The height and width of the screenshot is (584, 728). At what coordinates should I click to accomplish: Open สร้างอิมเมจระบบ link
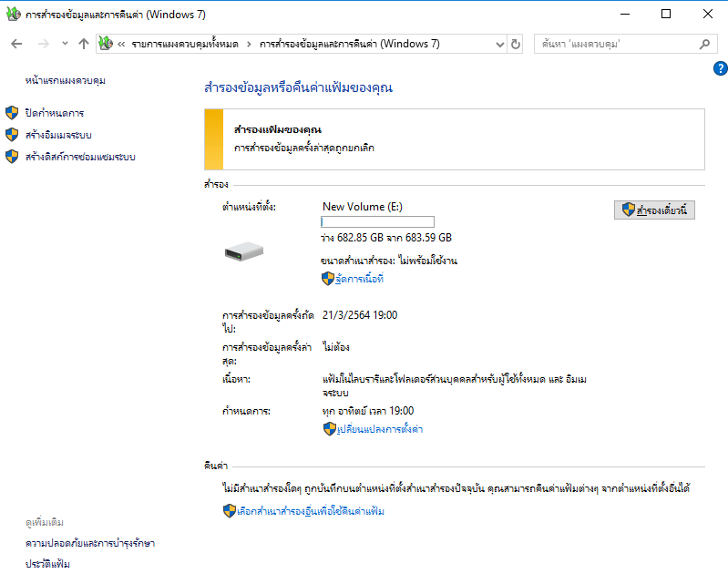[x=58, y=135]
